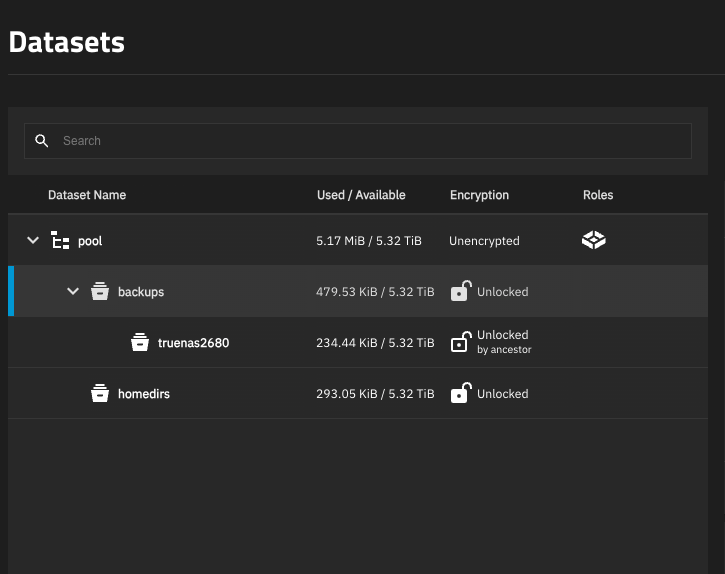This screenshot has width=725, height=574.
Task: Click the Encryption column header
Action: click(479, 195)
